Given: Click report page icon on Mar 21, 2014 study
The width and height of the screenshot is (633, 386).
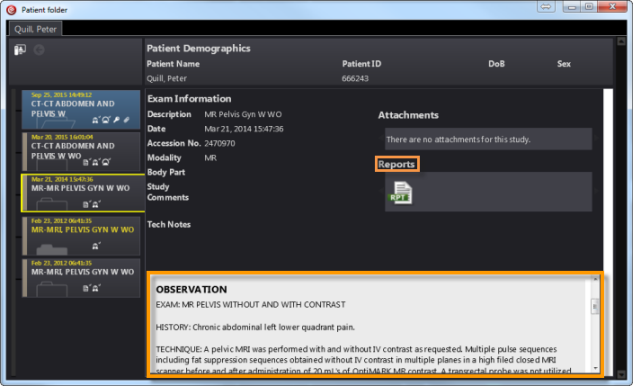Looking at the screenshot, I should pyautogui.click(x=86, y=205).
